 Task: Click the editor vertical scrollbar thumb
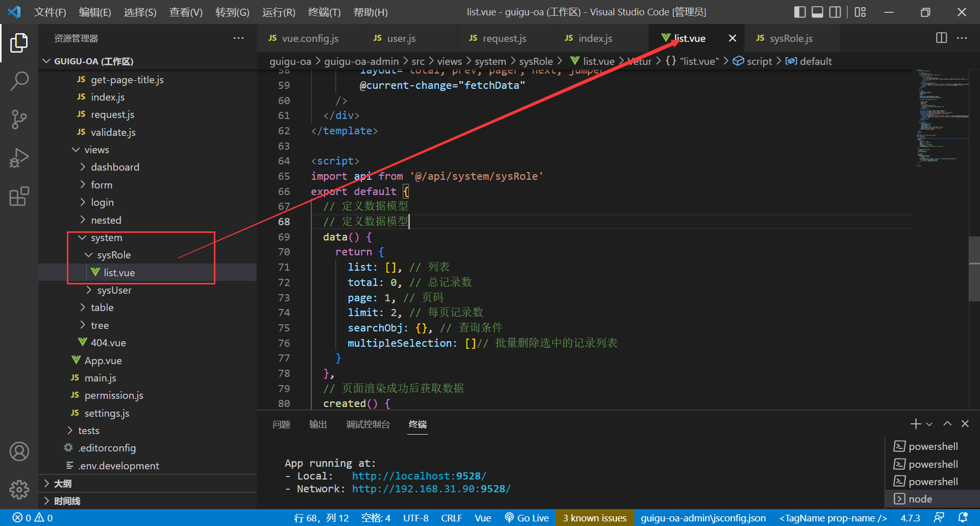point(974,269)
